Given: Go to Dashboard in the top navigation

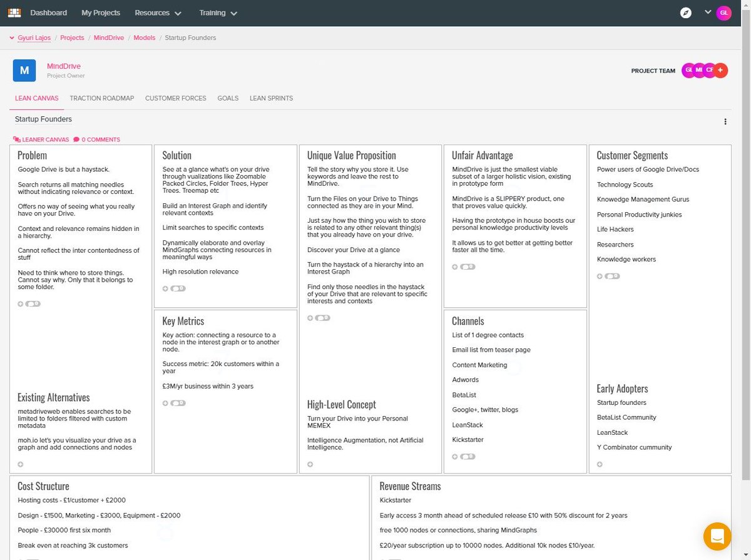Looking at the screenshot, I should tap(48, 13).
